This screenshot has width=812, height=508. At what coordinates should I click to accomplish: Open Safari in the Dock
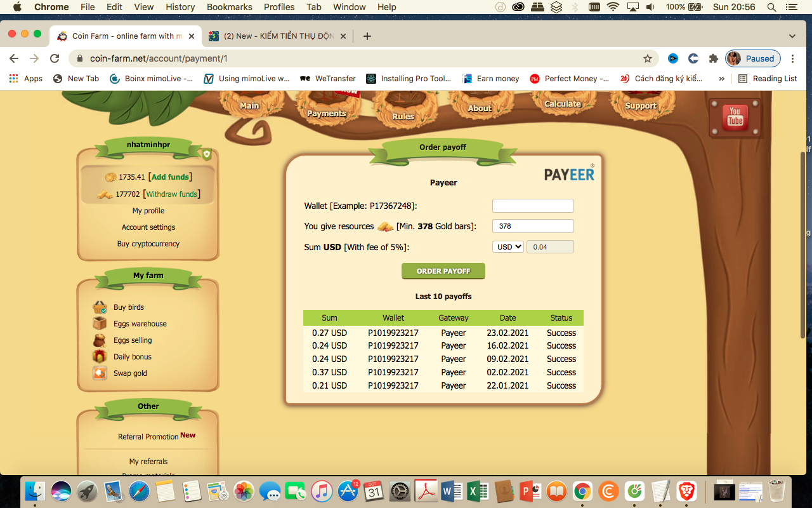tap(140, 491)
